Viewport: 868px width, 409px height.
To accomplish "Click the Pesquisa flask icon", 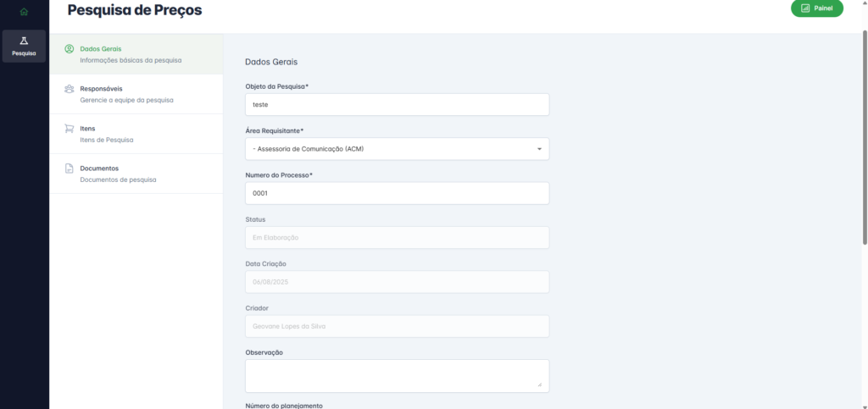I will tap(24, 41).
